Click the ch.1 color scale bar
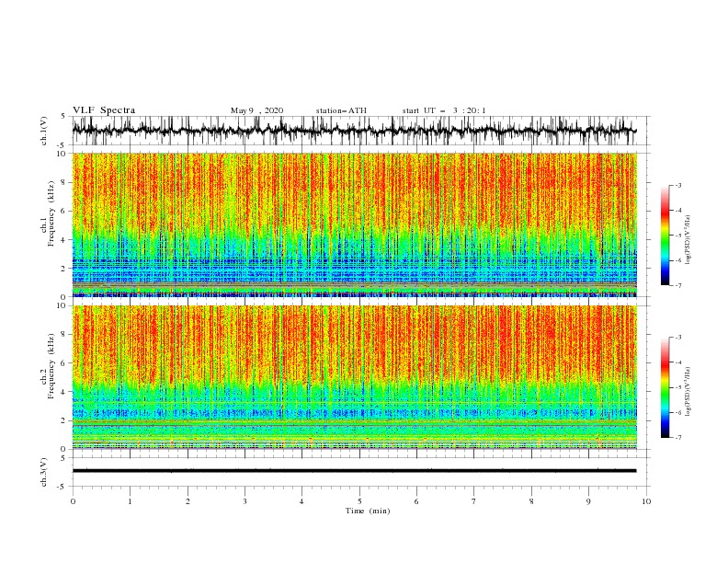 tap(665, 236)
